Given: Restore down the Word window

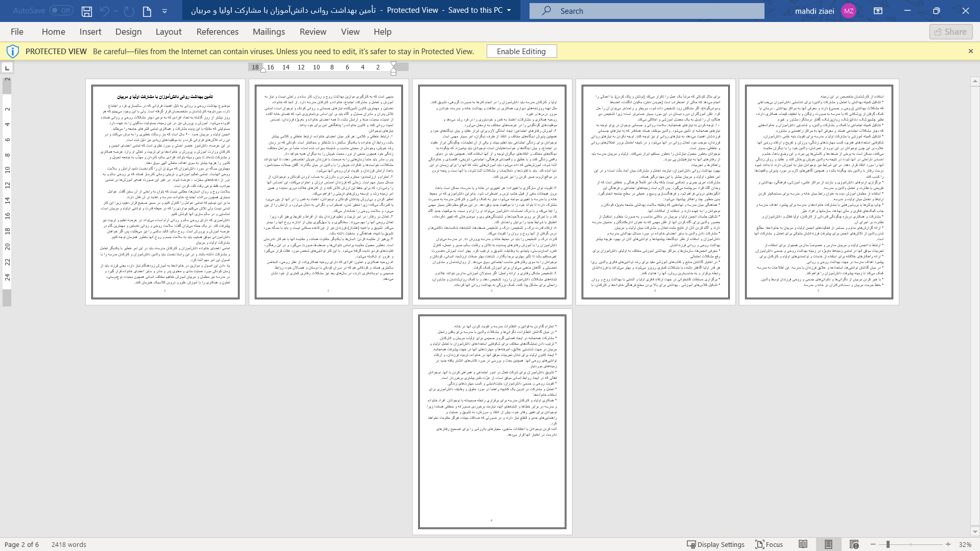Looking at the screenshot, I should (937, 11).
